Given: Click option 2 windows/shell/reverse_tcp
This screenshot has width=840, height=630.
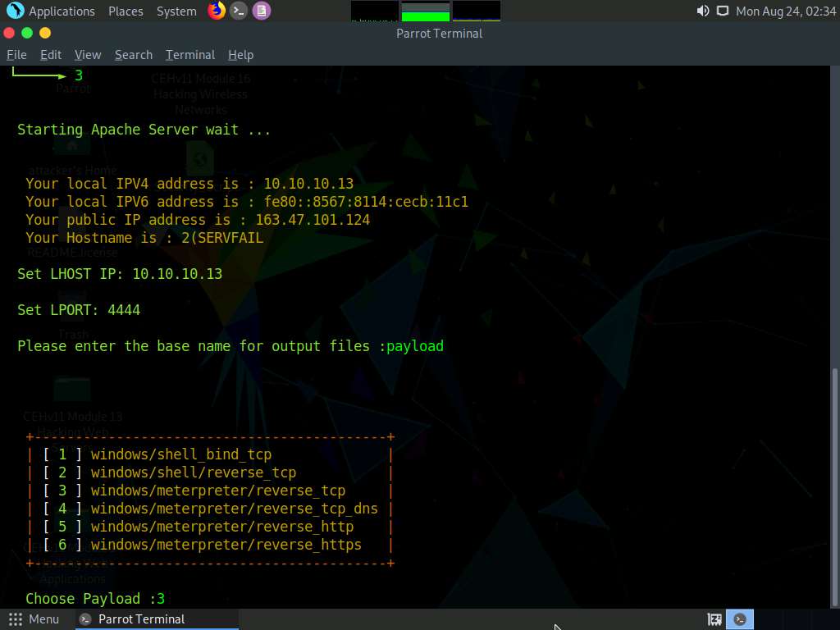Looking at the screenshot, I should click(194, 472).
